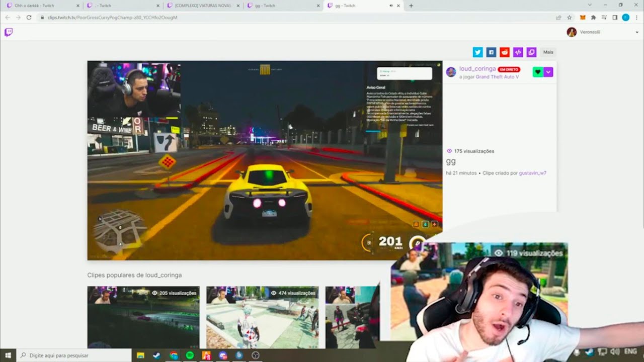
Task: Click the 'Mais' share options button
Action: click(548, 52)
